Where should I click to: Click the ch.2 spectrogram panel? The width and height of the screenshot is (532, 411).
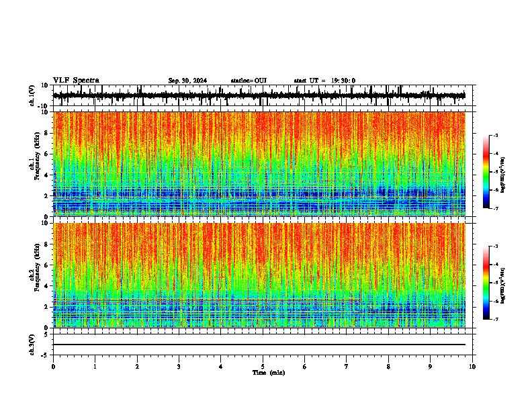pyautogui.click(x=259, y=275)
